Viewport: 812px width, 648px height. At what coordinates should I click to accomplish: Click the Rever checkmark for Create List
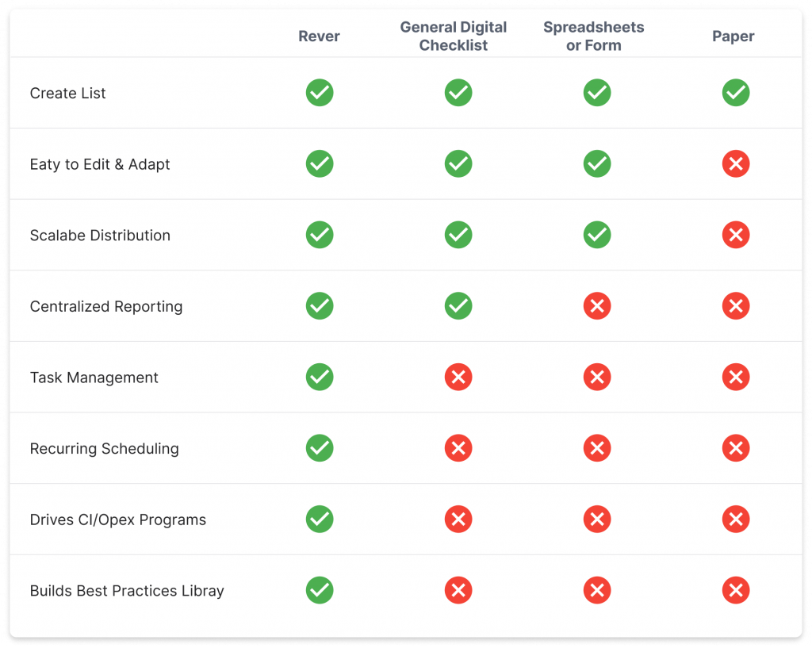coord(320,93)
